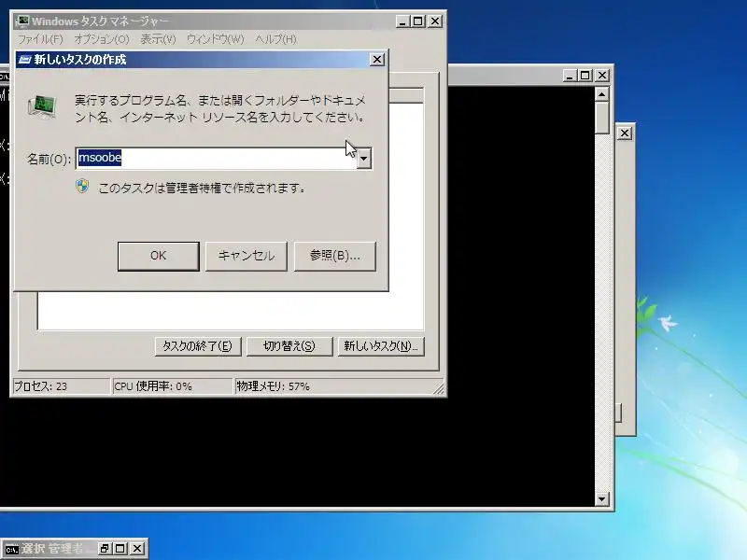
Task: Click the このタスクは管理者特権で作成されます text
Action: [x=202, y=189]
